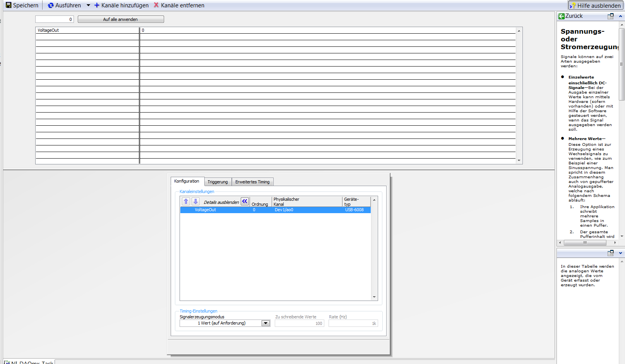The image size is (625, 364).
Task: Add channels via Kanäle hinzufügen
Action: pos(122,5)
